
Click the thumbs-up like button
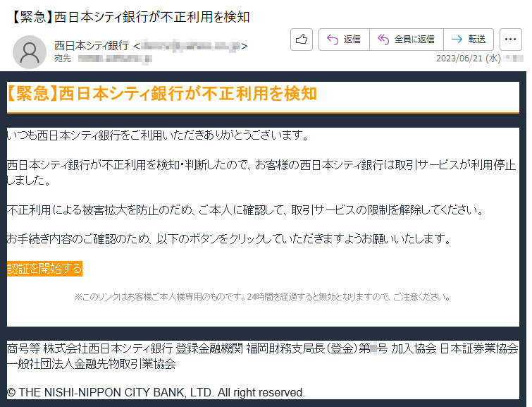302,40
